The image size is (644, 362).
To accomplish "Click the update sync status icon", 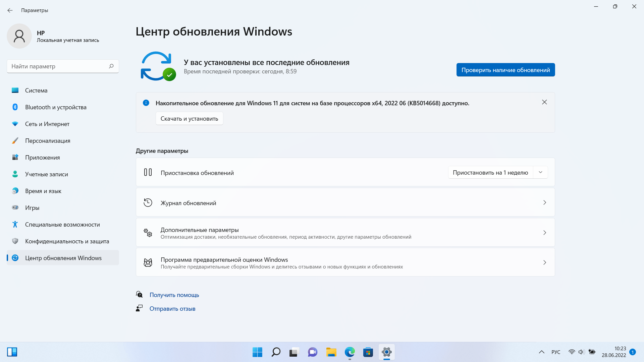I will tap(158, 66).
